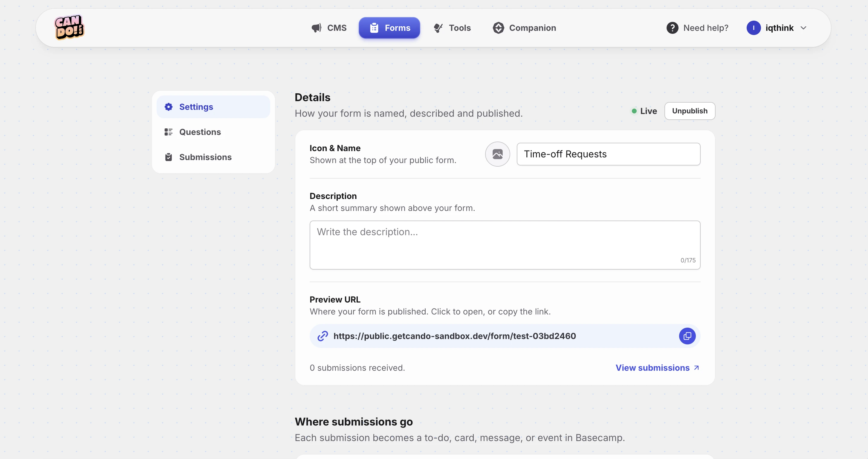The height and width of the screenshot is (459, 868).
Task: Click the Settings gear icon in the sidebar
Action: point(169,107)
